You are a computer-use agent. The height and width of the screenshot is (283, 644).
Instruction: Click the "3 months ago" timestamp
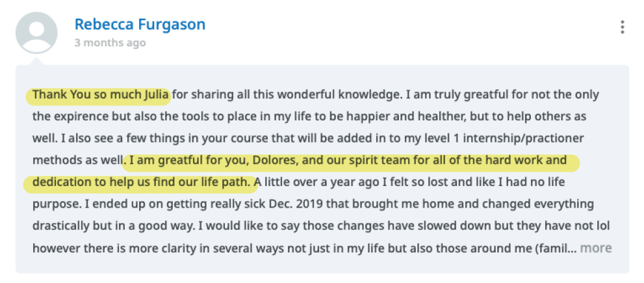click(110, 43)
